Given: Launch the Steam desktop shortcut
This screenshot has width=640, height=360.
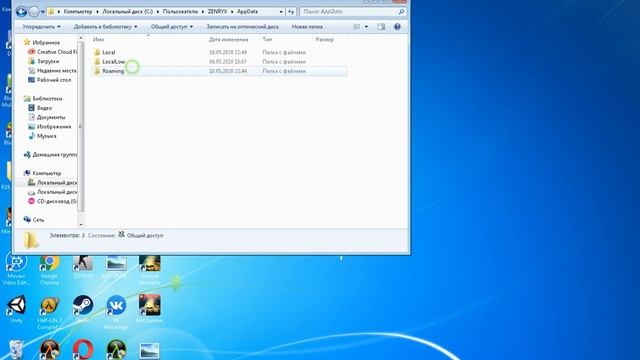Looking at the screenshot, I should click(83, 309).
